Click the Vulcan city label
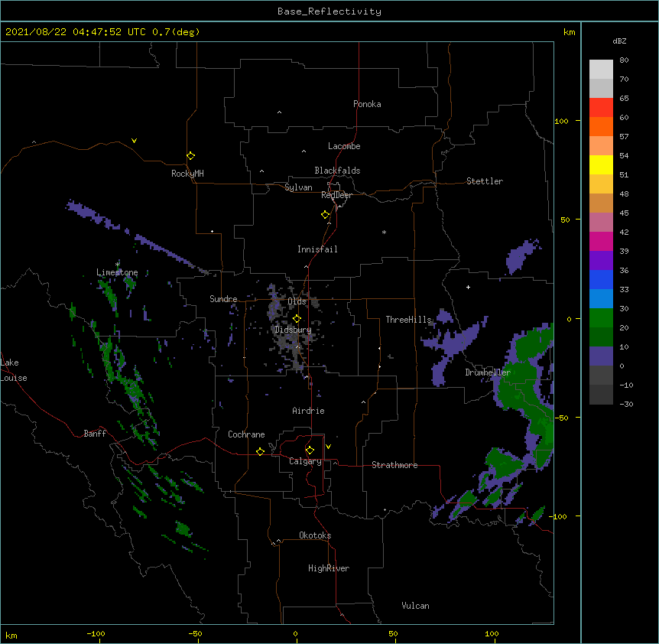This screenshot has width=659, height=644. pyautogui.click(x=415, y=606)
